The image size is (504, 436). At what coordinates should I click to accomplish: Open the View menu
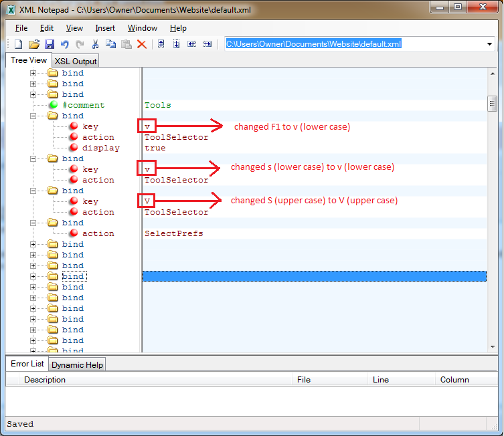(x=74, y=28)
